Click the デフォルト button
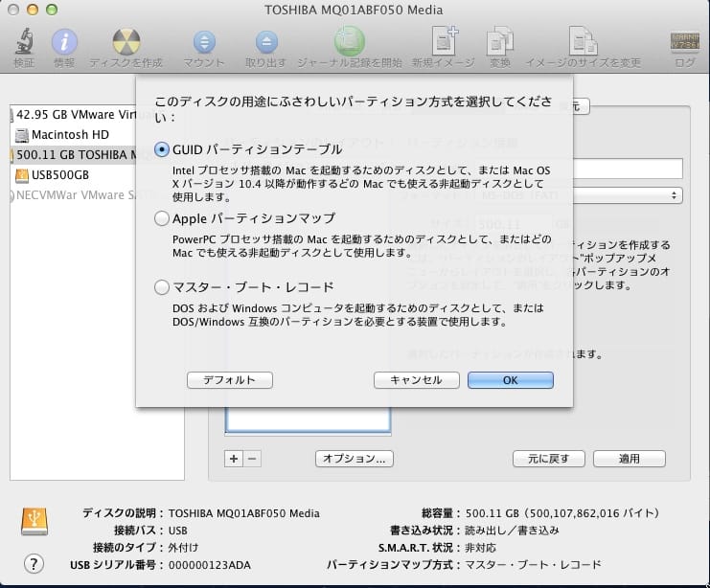Screen dimensions: 710x588 230,380
